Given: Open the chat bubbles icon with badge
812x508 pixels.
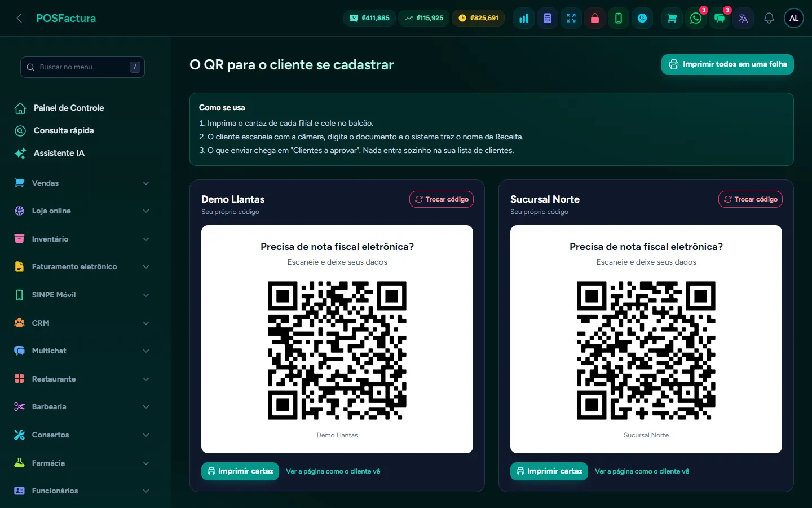Looking at the screenshot, I should [x=720, y=18].
